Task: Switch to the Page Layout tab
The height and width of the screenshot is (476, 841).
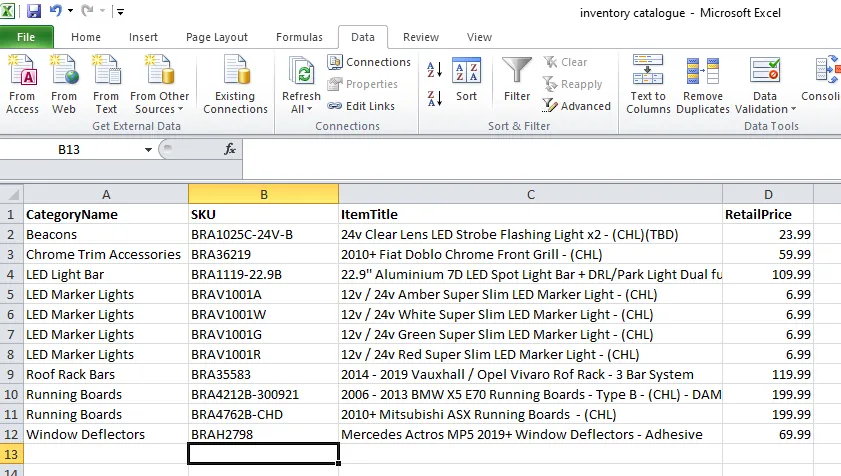Action: tap(217, 37)
